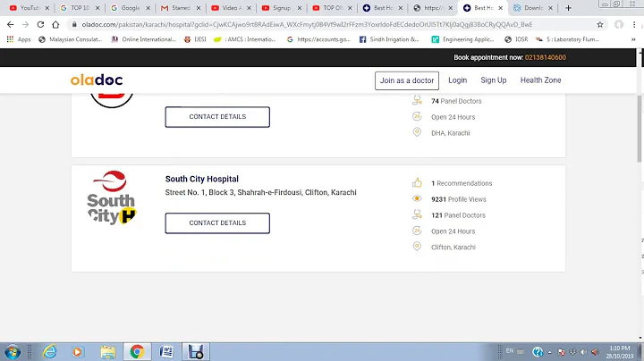Screen dimensions: 644x361
Task: Switch to the Signup YouTube tab
Action: coord(282,8)
